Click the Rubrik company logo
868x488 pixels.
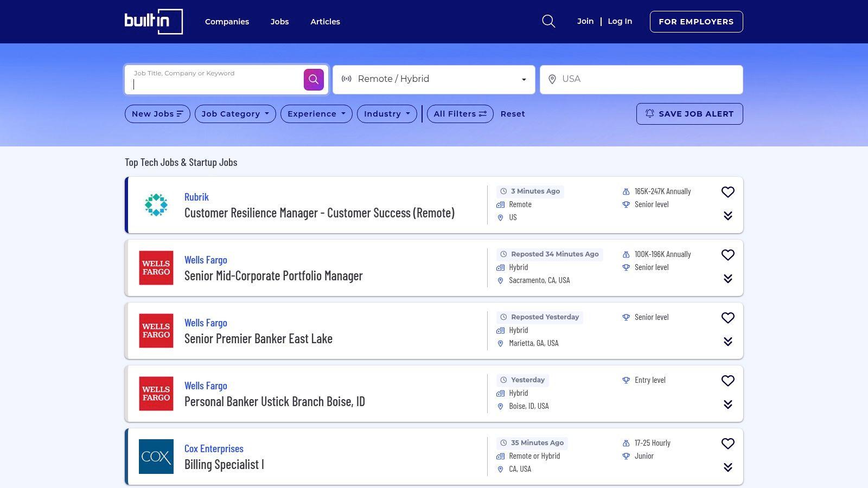(x=156, y=205)
